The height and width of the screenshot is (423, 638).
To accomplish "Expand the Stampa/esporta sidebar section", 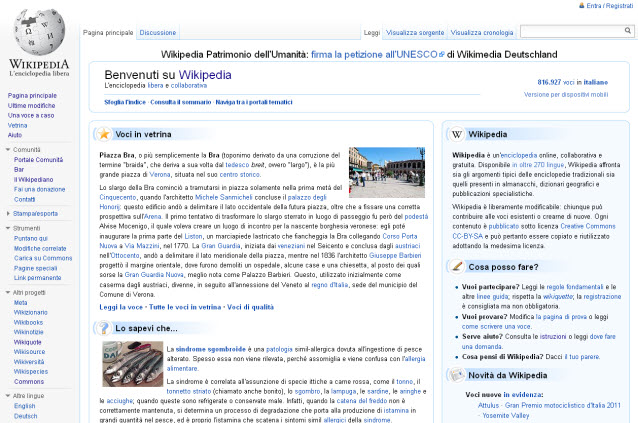I will [x=8, y=213].
